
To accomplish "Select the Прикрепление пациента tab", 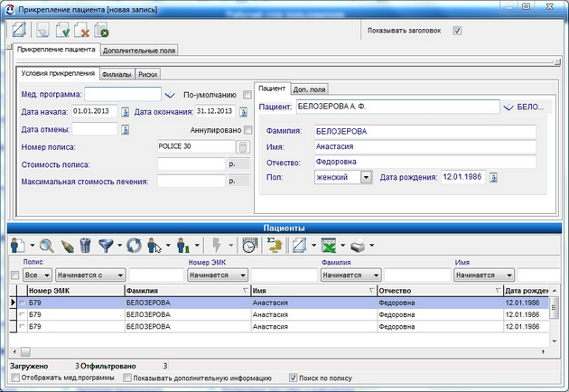I will coord(56,50).
